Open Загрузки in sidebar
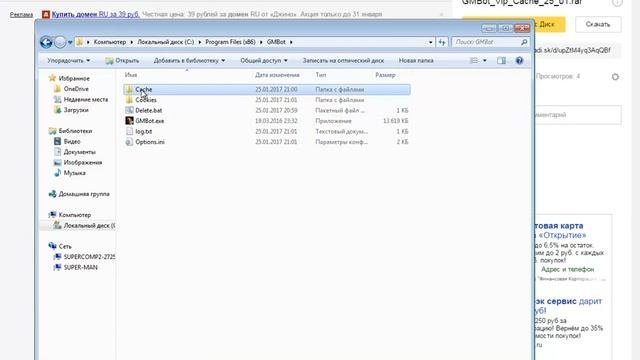The image size is (640, 360). click(76, 110)
